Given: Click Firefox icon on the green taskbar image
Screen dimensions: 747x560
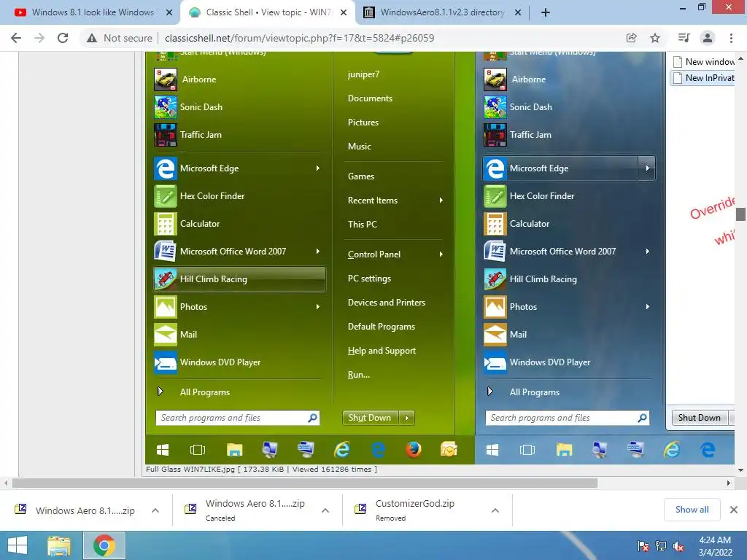Looking at the screenshot, I should pos(414,449).
